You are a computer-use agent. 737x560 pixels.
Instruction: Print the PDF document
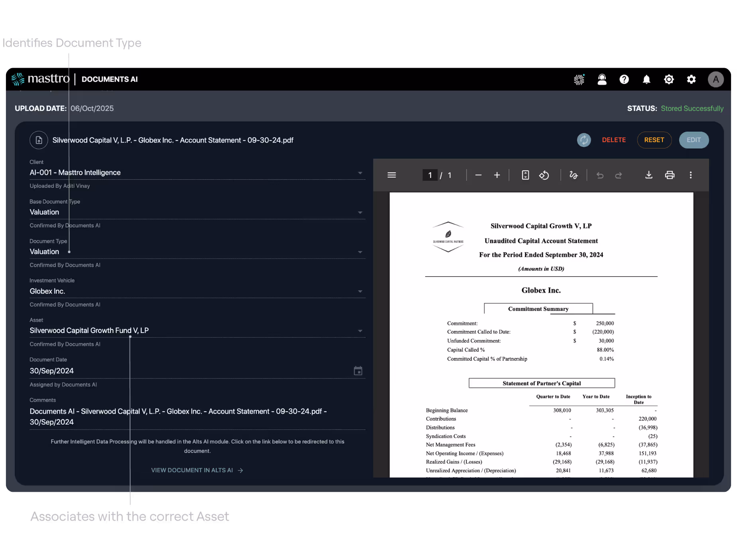pyautogui.click(x=670, y=175)
